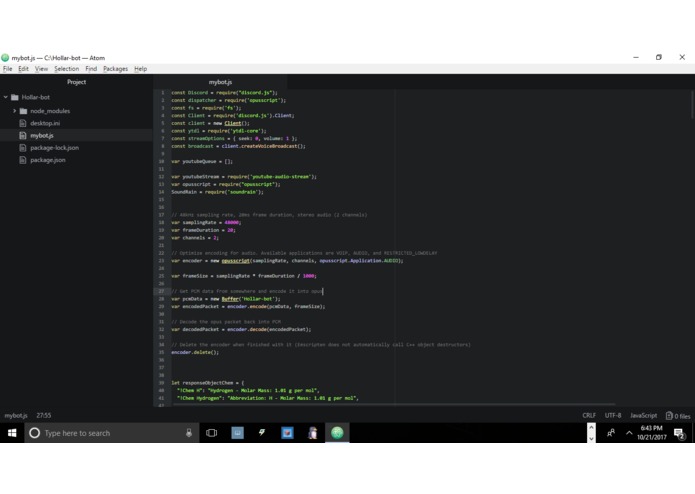Change JavaScript grammar selector

(644, 415)
